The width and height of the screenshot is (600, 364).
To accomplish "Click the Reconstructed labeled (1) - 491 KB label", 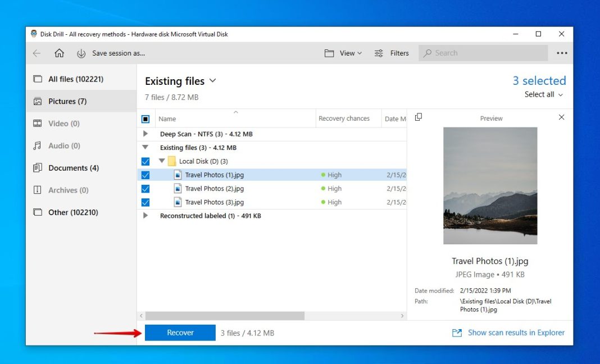I will (211, 216).
